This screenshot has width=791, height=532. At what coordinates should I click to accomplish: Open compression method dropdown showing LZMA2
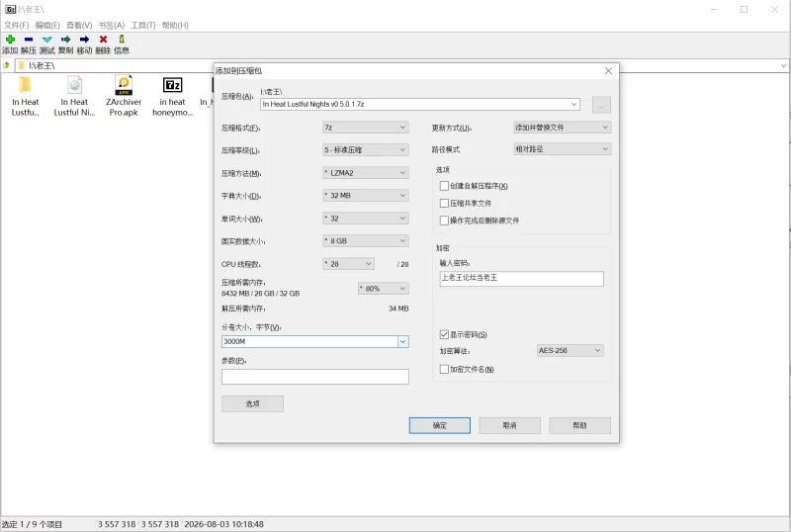(365, 173)
